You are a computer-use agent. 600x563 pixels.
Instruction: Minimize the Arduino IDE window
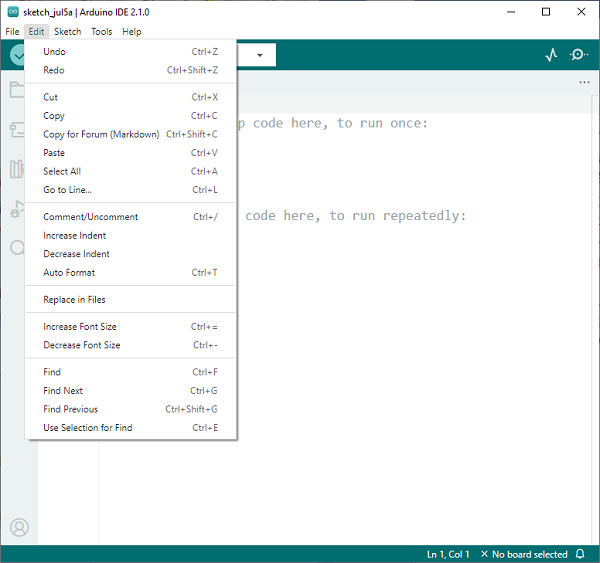511,12
